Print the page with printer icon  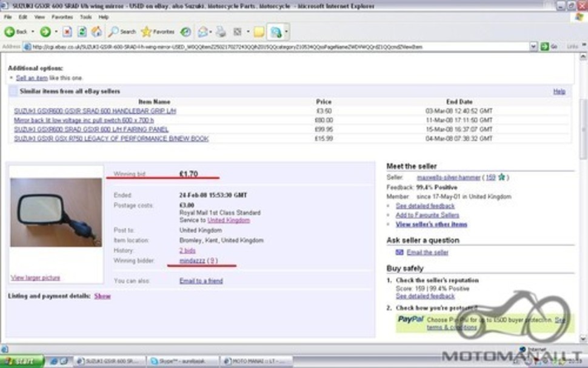221,32
